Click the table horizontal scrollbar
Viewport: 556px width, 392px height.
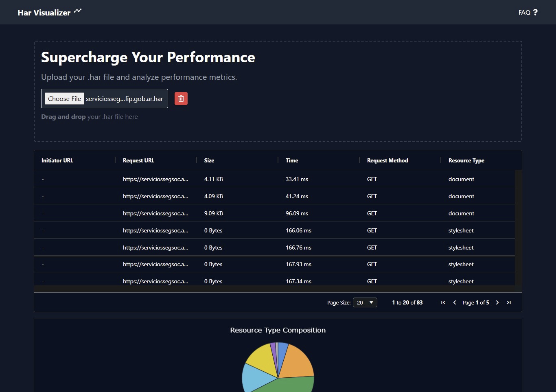pos(274,289)
